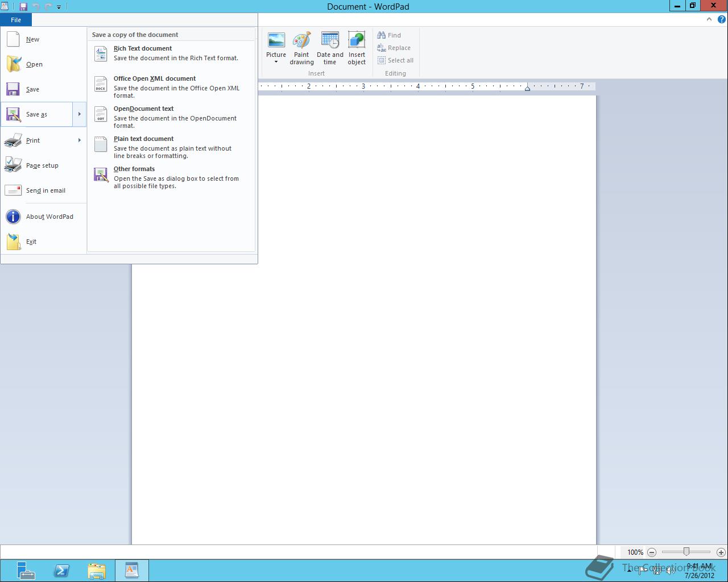Select 'Office Open XML document' save option
This screenshot has width=728, height=582.
coord(171,87)
